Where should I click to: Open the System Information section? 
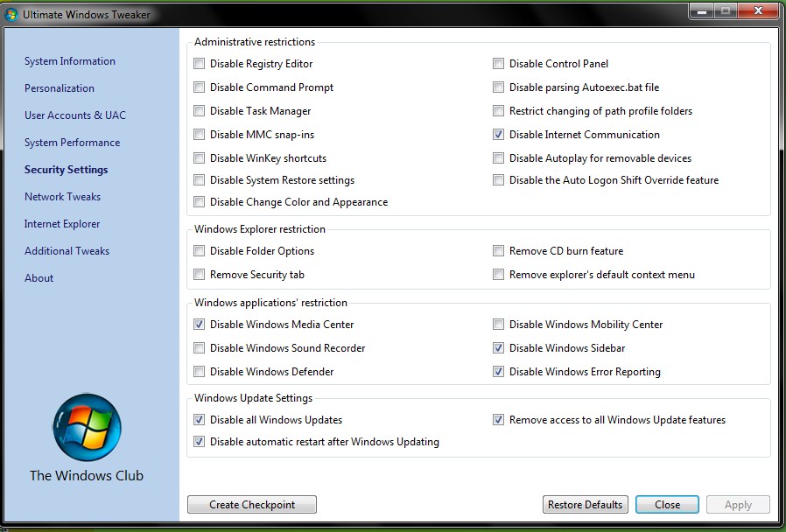click(x=70, y=61)
